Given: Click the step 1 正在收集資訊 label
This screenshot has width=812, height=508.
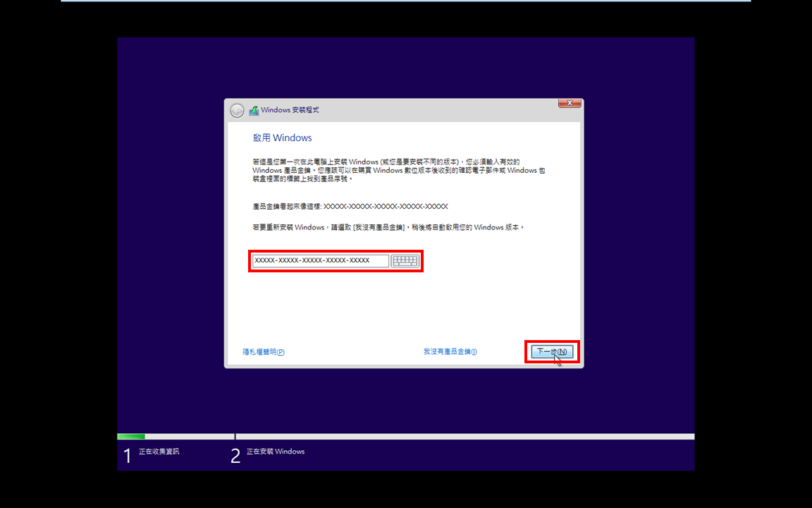Looking at the screenshot, I should click(159, 452).
